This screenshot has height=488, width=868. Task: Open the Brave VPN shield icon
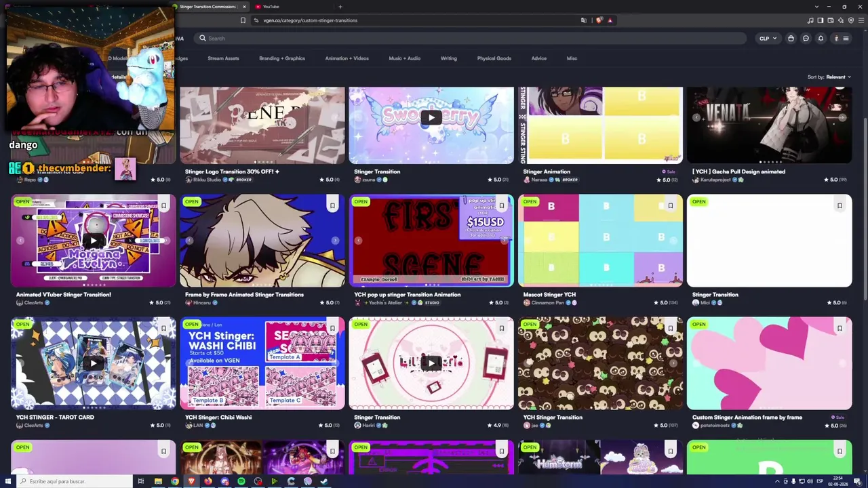[x=851, y=20]
